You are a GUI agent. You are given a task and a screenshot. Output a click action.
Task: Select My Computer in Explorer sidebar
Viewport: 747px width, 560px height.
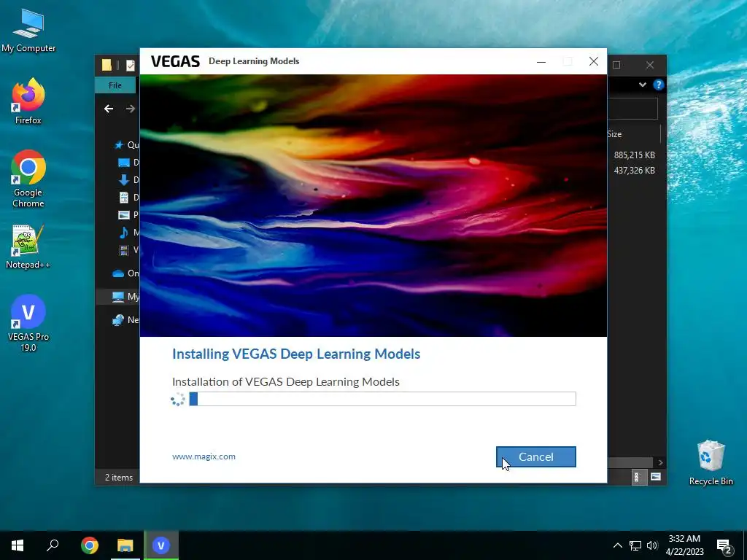point(118,297)
